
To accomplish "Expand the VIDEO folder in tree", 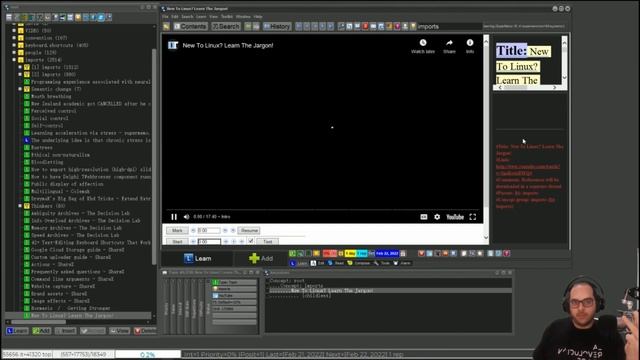I will 14,31.
